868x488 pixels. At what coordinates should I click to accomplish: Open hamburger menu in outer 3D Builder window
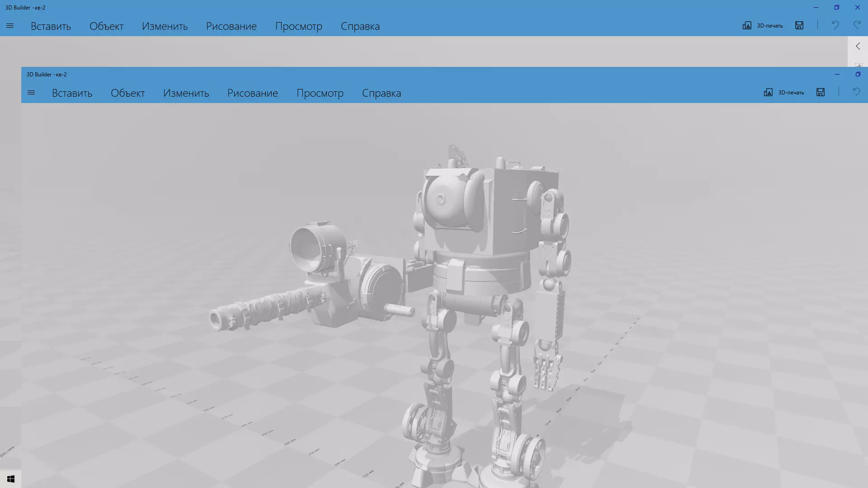10,26
